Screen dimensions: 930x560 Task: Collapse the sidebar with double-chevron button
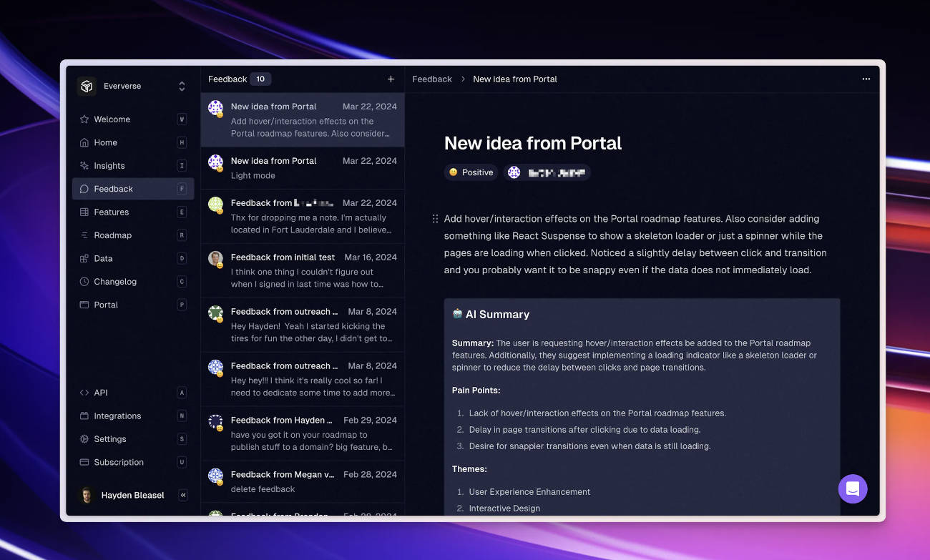pos(183,495)
